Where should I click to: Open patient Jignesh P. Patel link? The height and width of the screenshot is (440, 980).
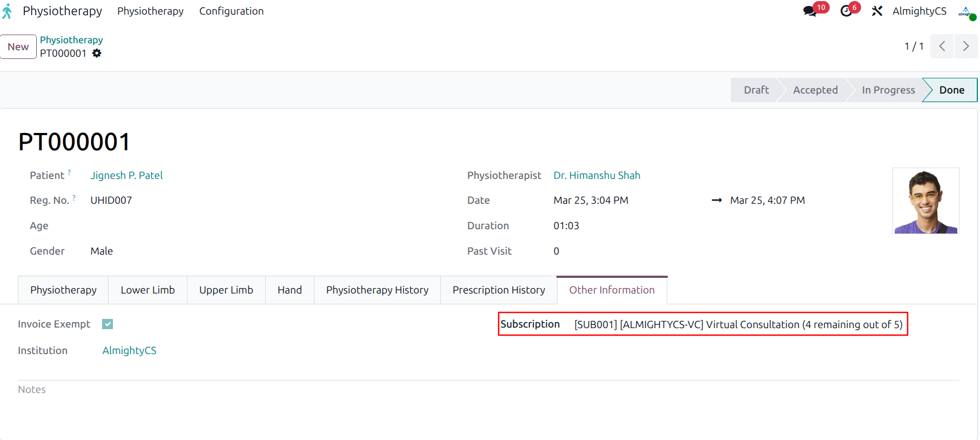126,175
